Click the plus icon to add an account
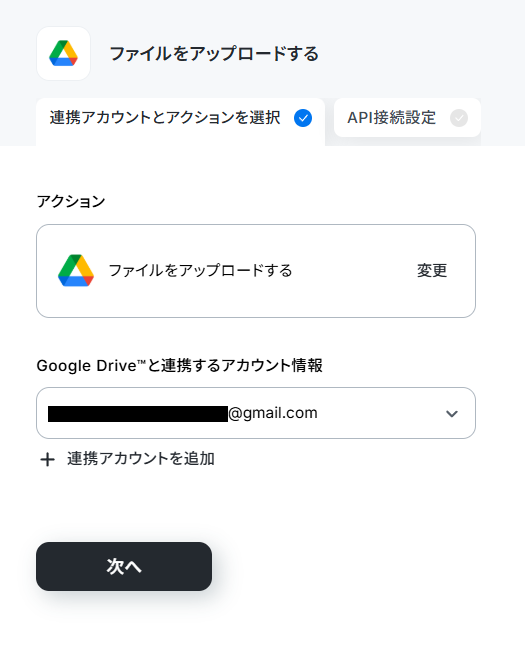525x658 pixels. coord(47,459)
